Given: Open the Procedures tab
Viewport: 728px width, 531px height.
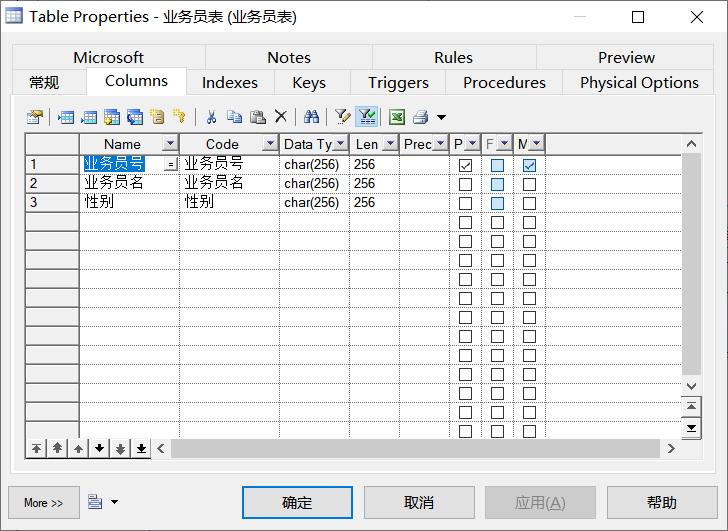Looking at the screenshot, I should (x=504, y=83).
